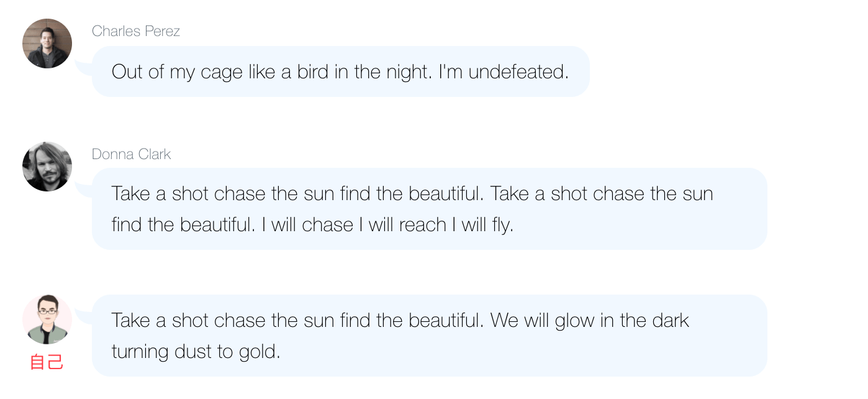Select your own message bubble
Image resolution: width=868 pixels, height=399 pixels.
tap(428, 336)
